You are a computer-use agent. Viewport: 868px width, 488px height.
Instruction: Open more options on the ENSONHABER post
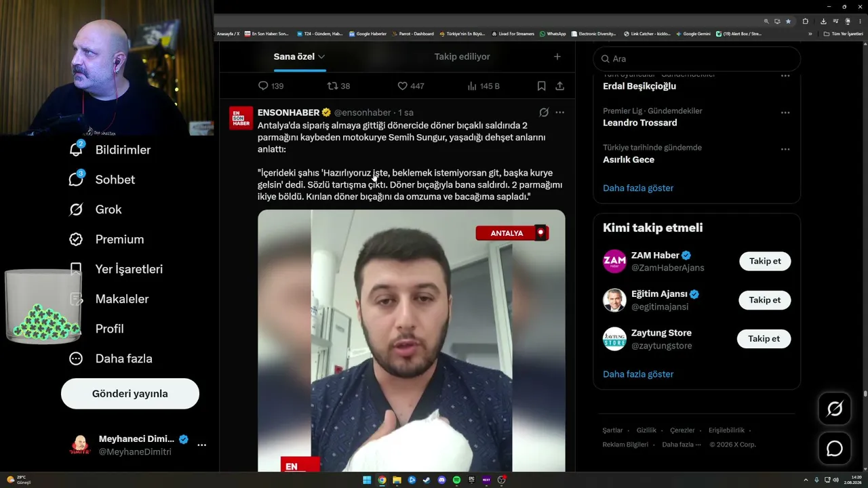(559, 113)
